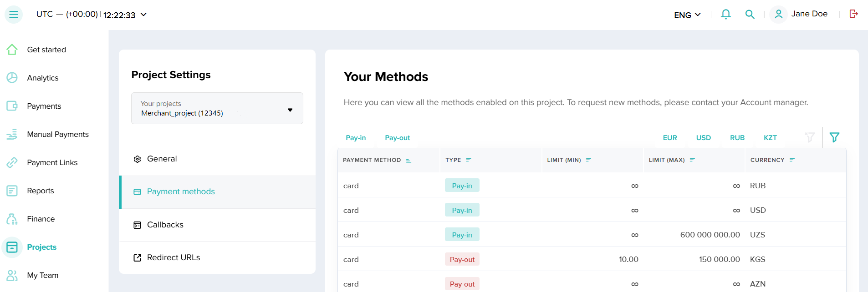Sort by Payment Method column icon

click(x=408, y=161)
